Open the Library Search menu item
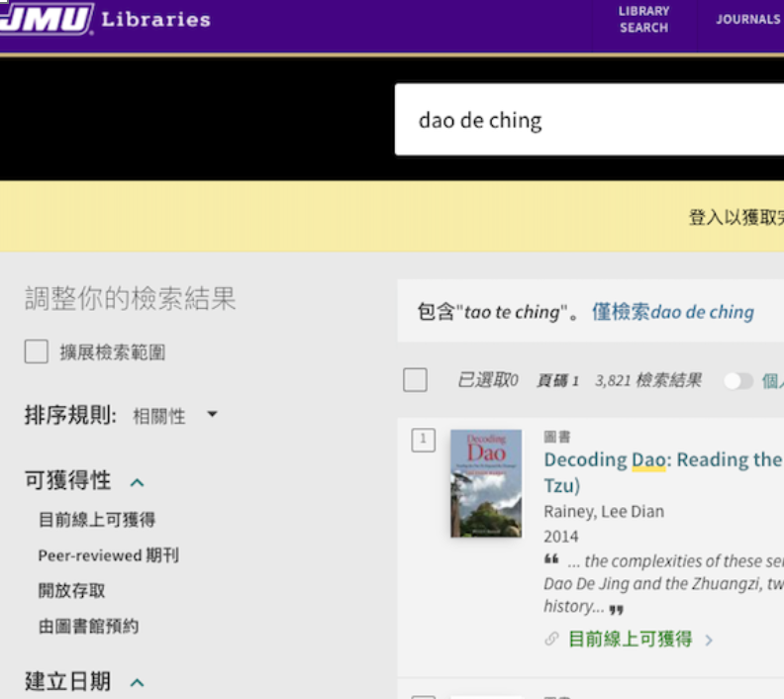 coord(644,20)
